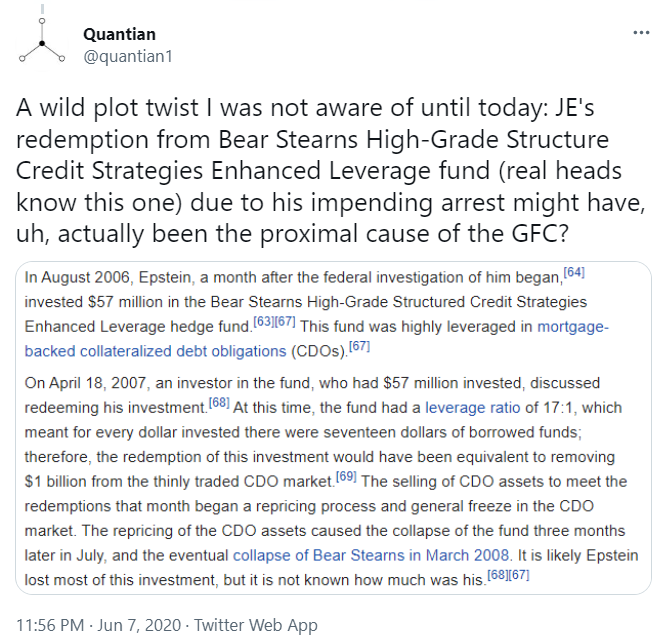Image resolution: width=669 pixels, height=644 pixels.
Task: Click the Twitter Web App source label
Action: coord(256,625)
